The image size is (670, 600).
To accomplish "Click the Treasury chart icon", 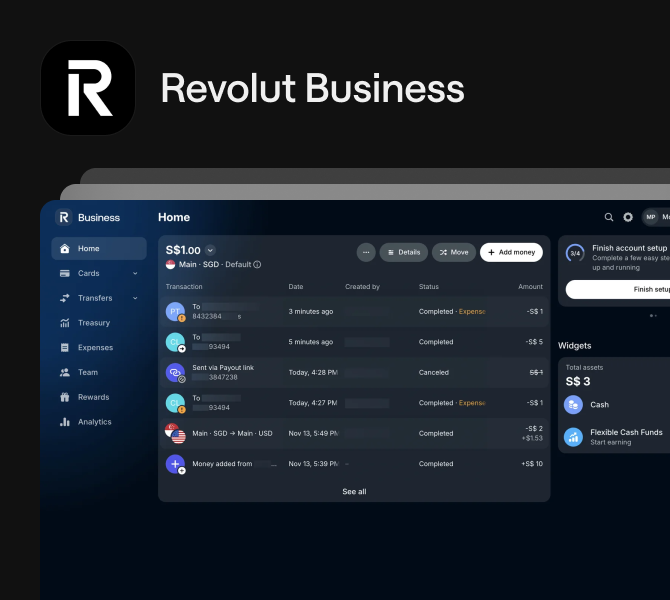I will [65, 323].
